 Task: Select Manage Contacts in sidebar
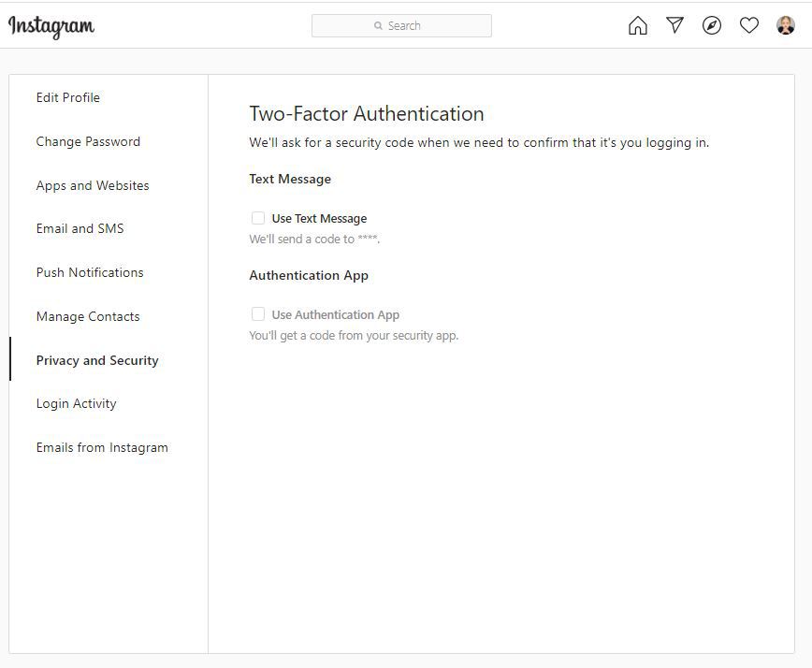click(x=88, y=316)
